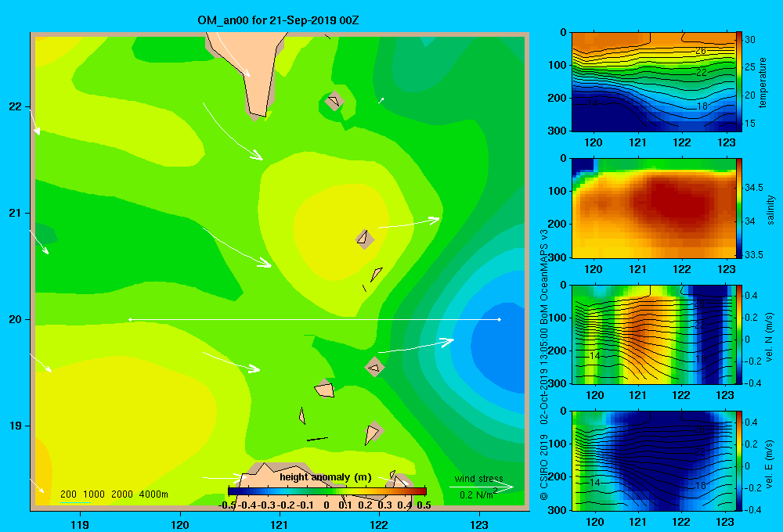
Task: Click the main map latitude label '21'
Action: pyautogui.click(x=15, y=213)
